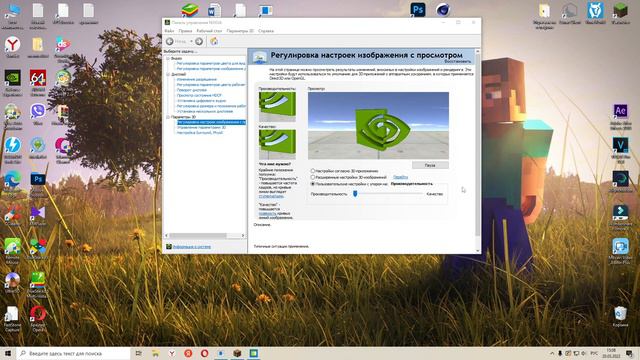Open the AIDA64 desktop icon

pyautogui.click(x=38, y=78)
